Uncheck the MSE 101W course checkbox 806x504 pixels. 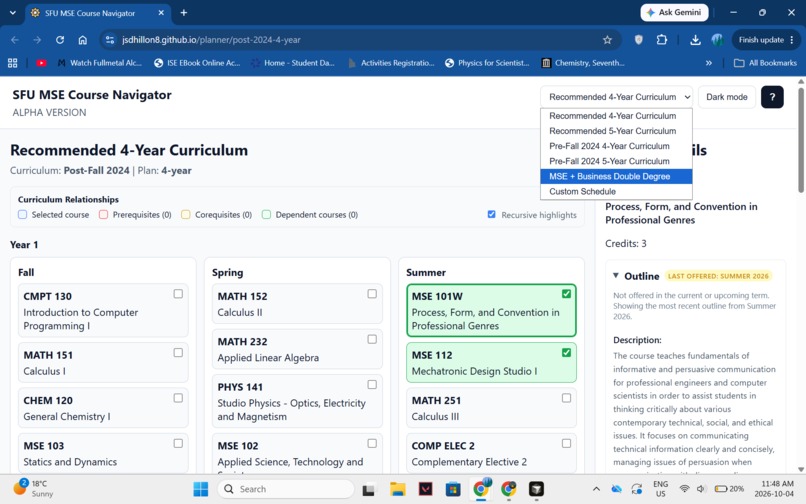pos(566,294)
